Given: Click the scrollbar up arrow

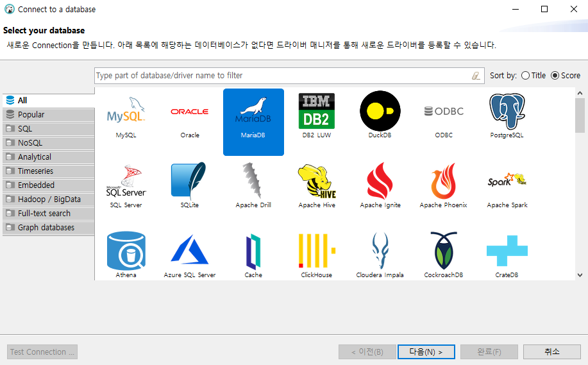Looking at the screenshot, I should 580,93.
